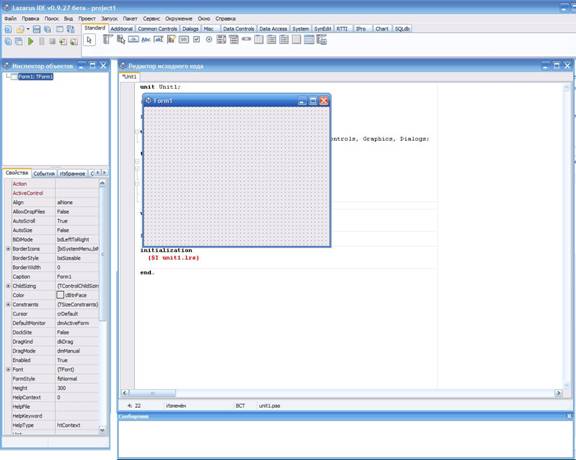Expand the BorderIcons property node

(8, 249)
